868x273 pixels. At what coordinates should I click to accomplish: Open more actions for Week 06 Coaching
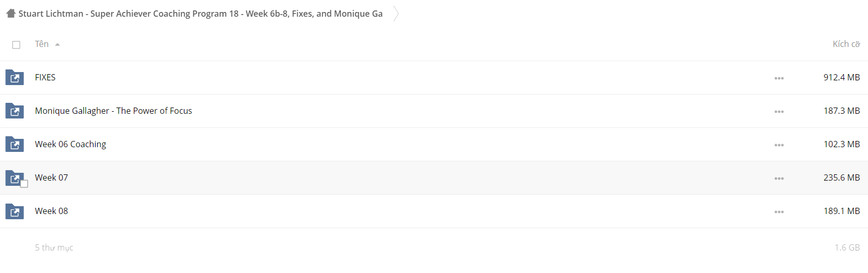[x=779, y=145]
